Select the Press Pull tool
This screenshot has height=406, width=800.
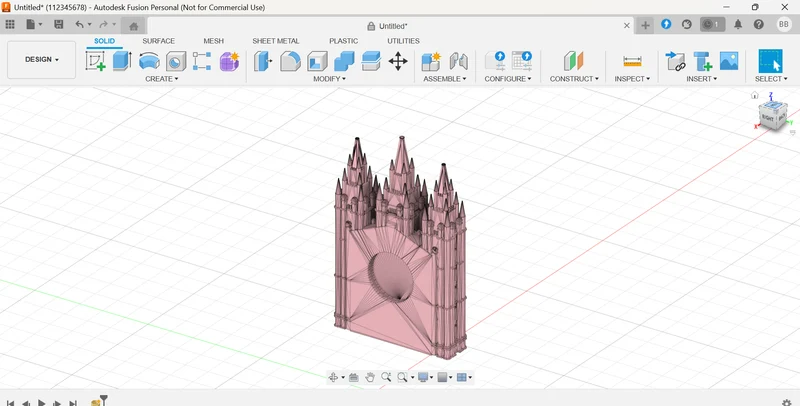pyautogui.click(x=263, y=61)
